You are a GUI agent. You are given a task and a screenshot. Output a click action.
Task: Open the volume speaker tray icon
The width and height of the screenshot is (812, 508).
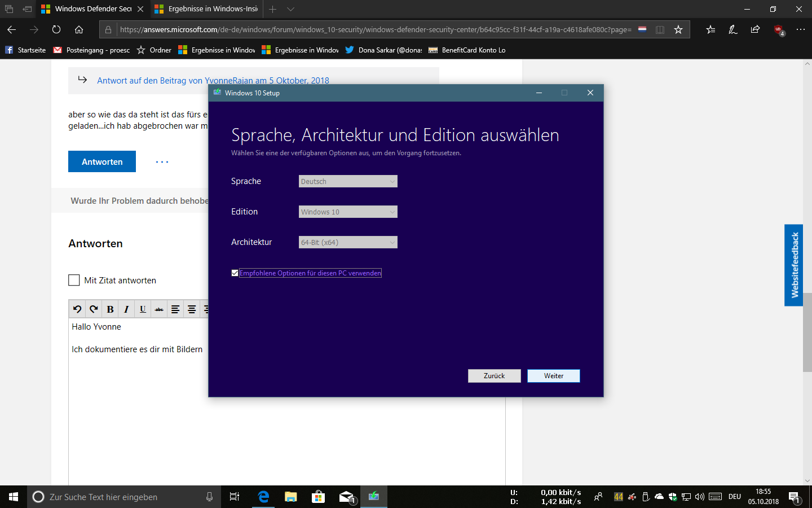700,497
